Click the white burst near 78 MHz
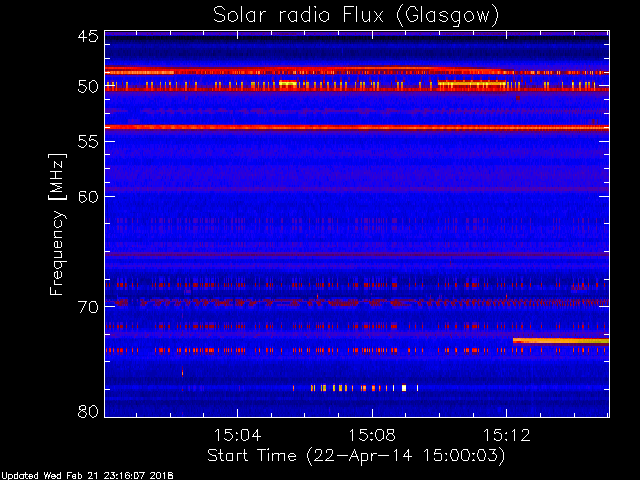This screenshot has width=640, height=480. (404, 388)
